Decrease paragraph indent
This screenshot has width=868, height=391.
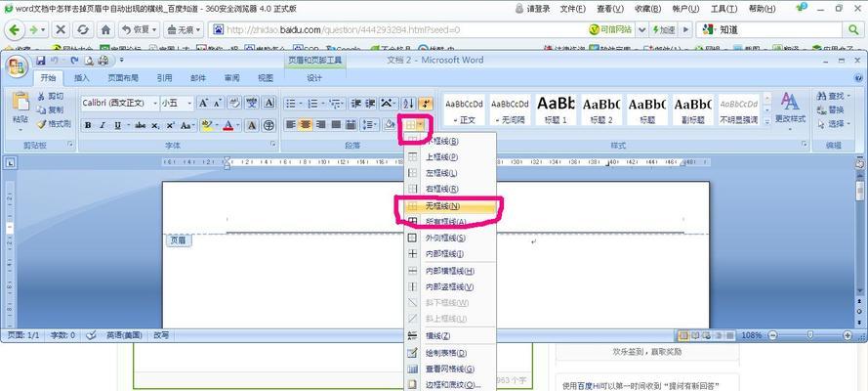[x=356, y=103]
